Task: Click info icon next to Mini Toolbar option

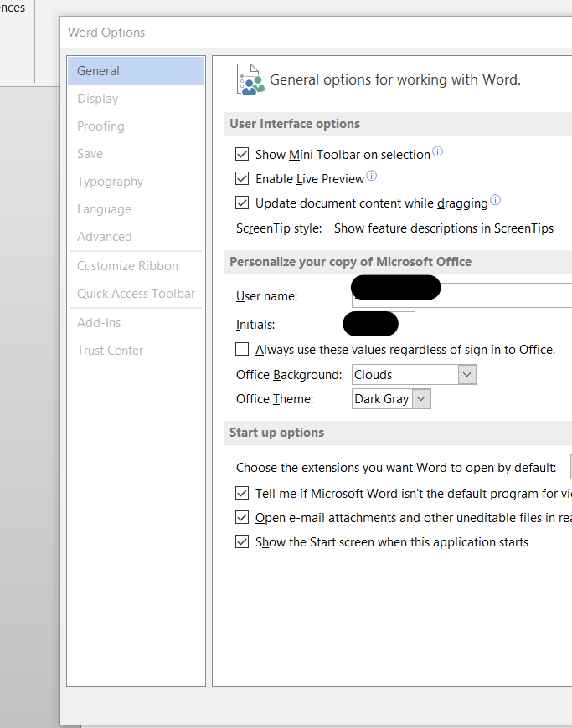Action: tap(438, 151)
